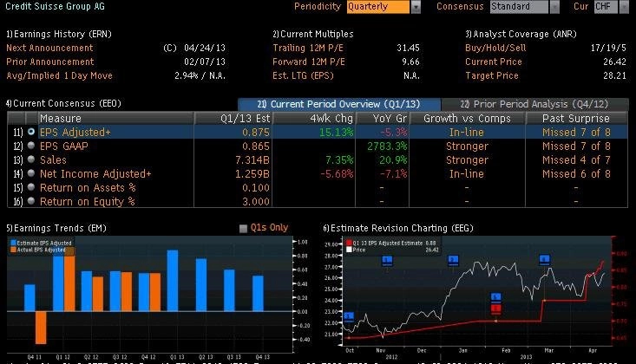
Task: Click the Estimate EPS Adjusted blue legend swatch
Action: [x=13, y=243]
